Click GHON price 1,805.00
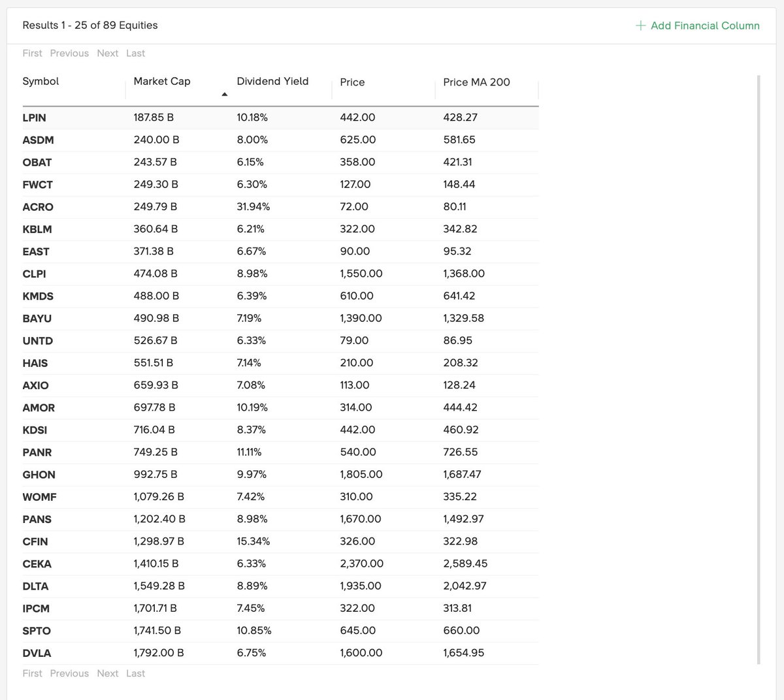Image resolution: width=784 pixels, height=700 pixels. [x=361, y=474]
